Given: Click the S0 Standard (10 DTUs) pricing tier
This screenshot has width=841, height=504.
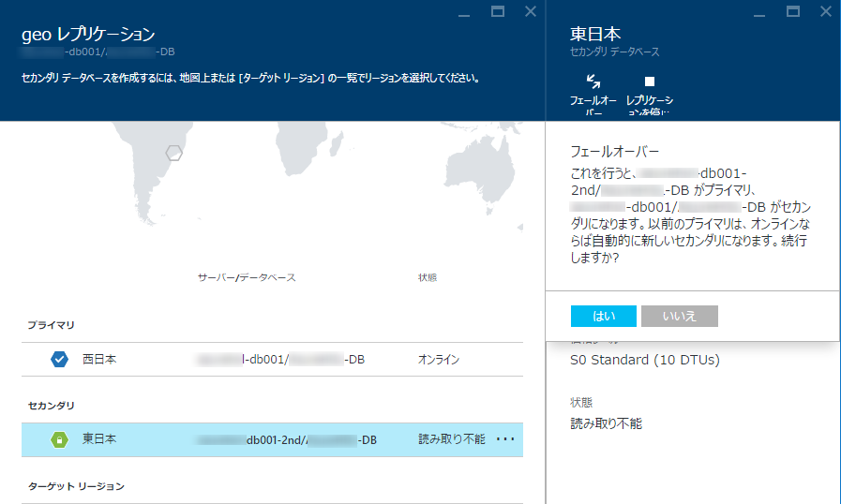Looking at the screenshot, I should (x=645, y=360).
